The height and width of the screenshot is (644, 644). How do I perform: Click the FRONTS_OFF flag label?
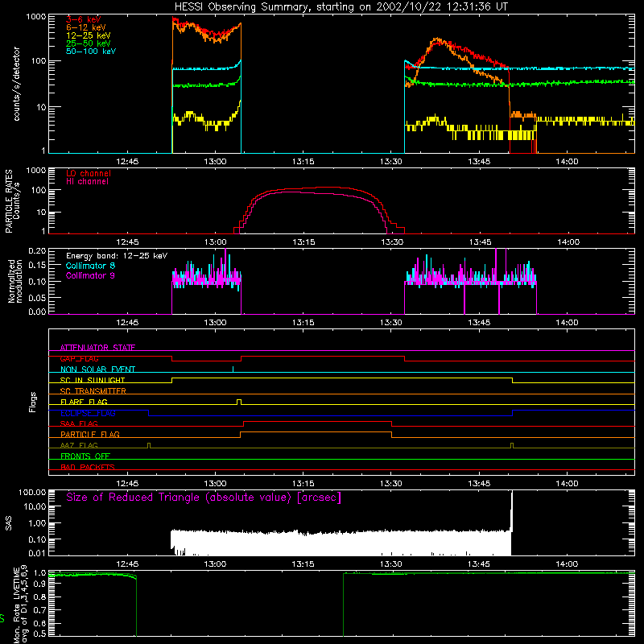[85, 456]
